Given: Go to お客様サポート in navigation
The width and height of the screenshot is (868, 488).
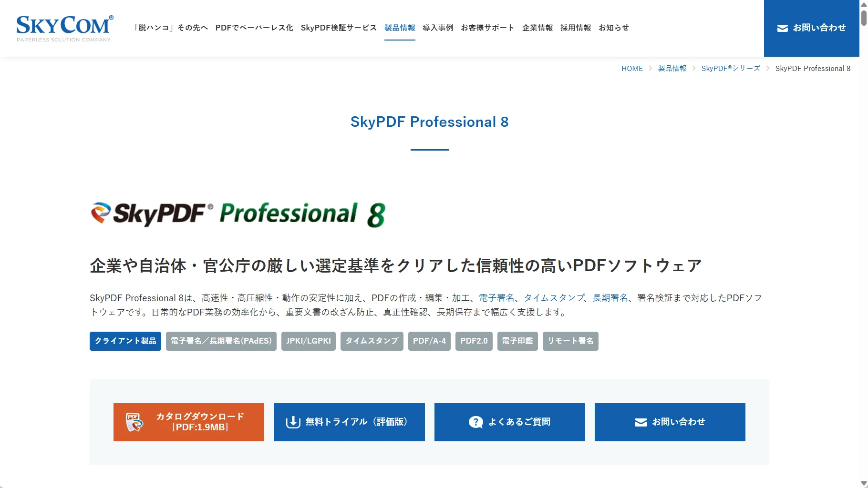Looking at the screenshot, I should 487,28.
